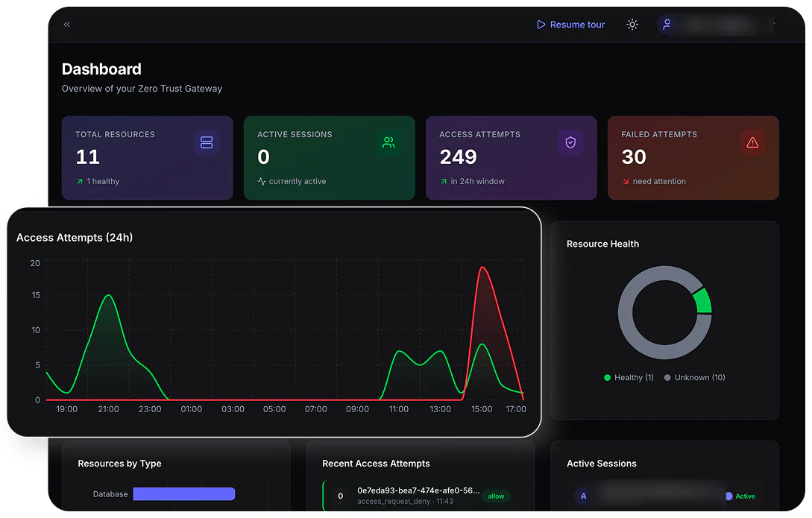Click the Failed Attempts warning triangle icon
Image resolution: width=812 pixels, height=518 pixels.
752,142
